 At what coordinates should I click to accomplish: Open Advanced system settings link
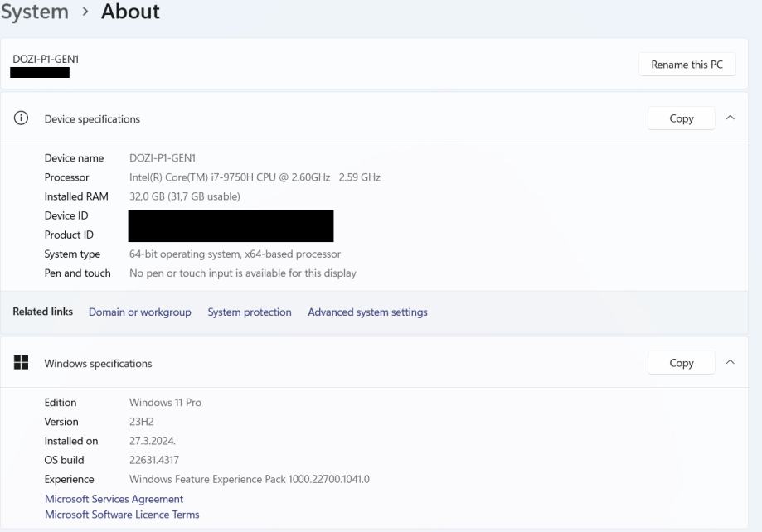click(367, 312)
